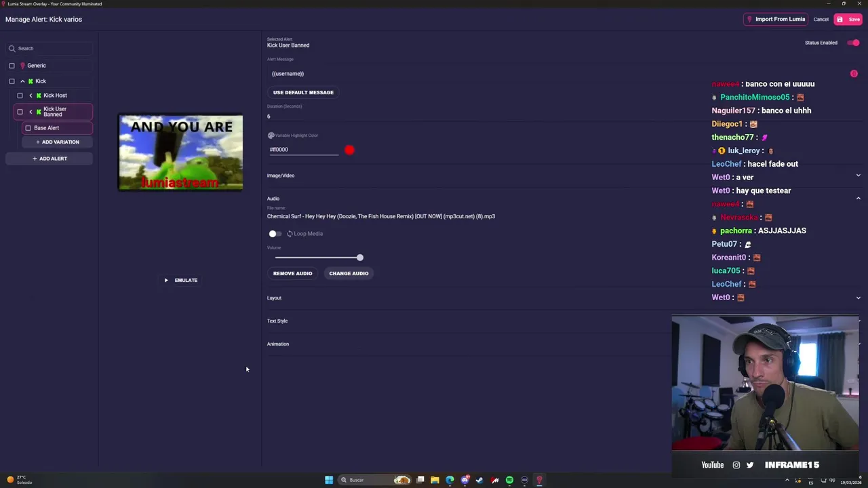Image resolution: width=868 pixels, height=488 pixels.
Task: Open Microsoft Edge from taskbar
Action: click(450, 480)
